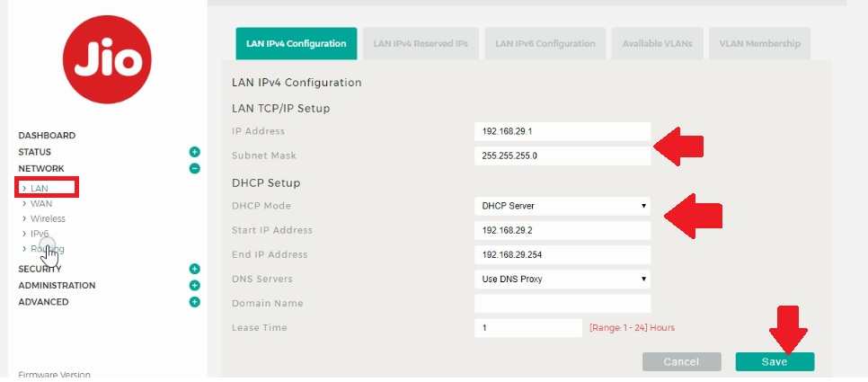Viewport: 868px width, 382px height.
Task: Click the IP Address input field
Action: tap(562, 131)
